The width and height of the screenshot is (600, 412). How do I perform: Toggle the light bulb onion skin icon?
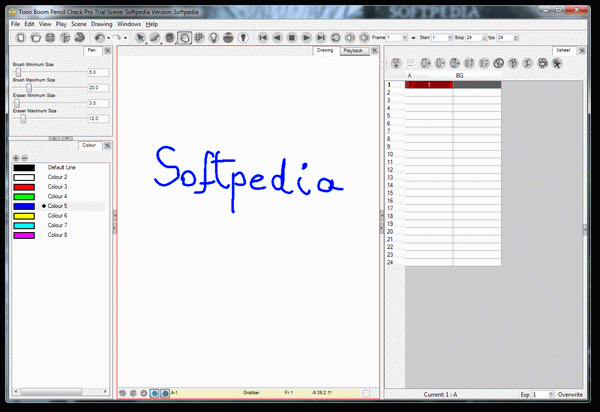214,37
